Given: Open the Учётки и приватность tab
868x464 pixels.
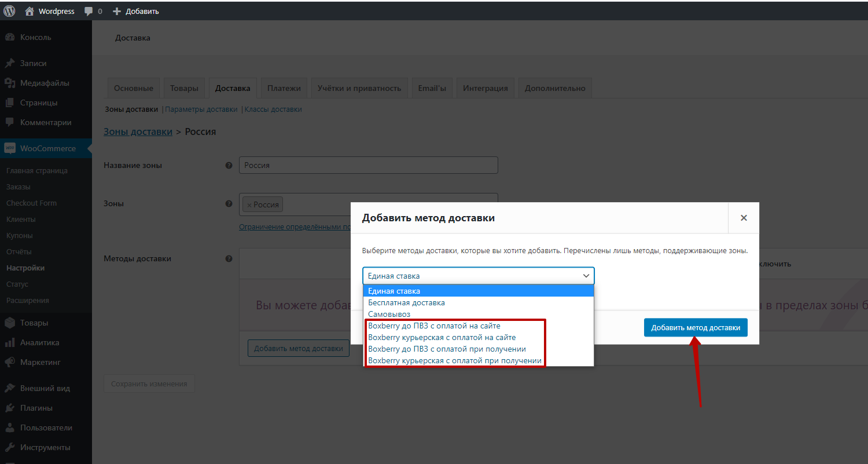Looking at the screenshot, I should [x=359, y=88].
